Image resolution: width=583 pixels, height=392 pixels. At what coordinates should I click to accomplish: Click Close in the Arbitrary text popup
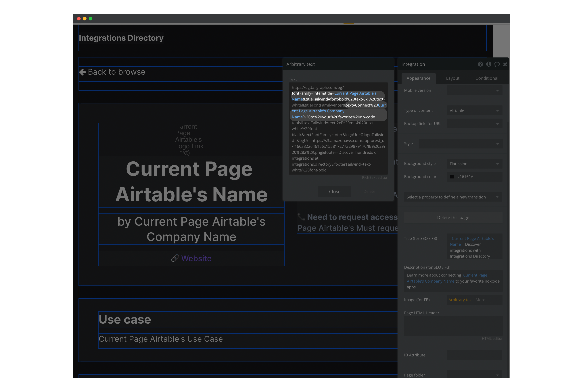(334, 192)
